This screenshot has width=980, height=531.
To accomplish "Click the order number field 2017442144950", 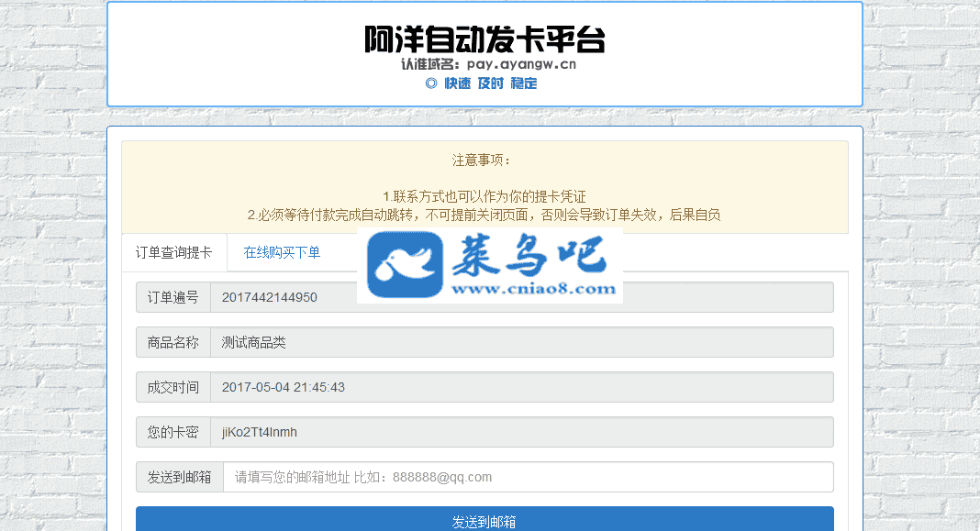I will click(522, 297).
